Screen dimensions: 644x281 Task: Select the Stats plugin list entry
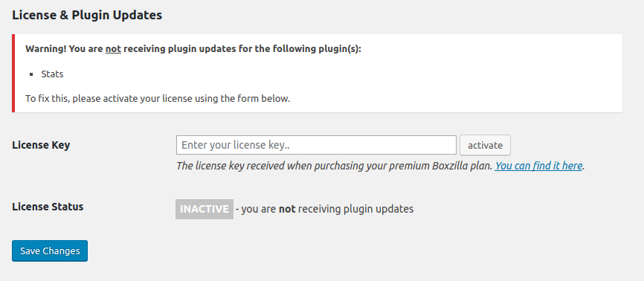point(52,74)
